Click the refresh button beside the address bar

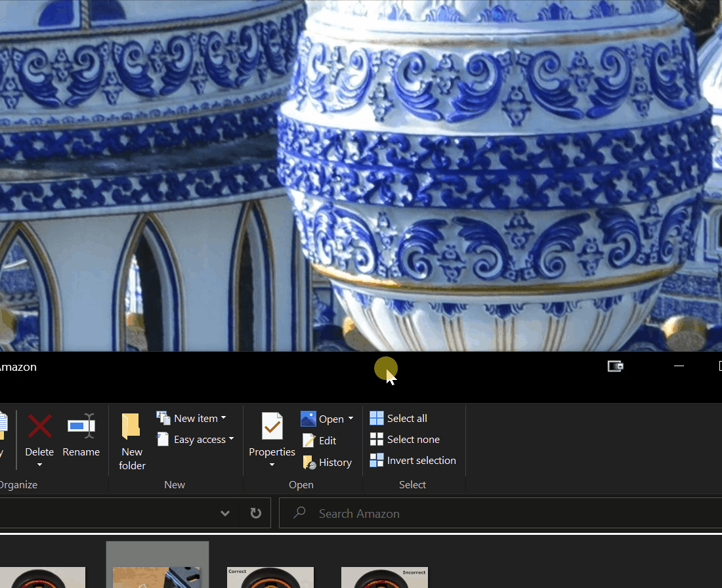256,513
